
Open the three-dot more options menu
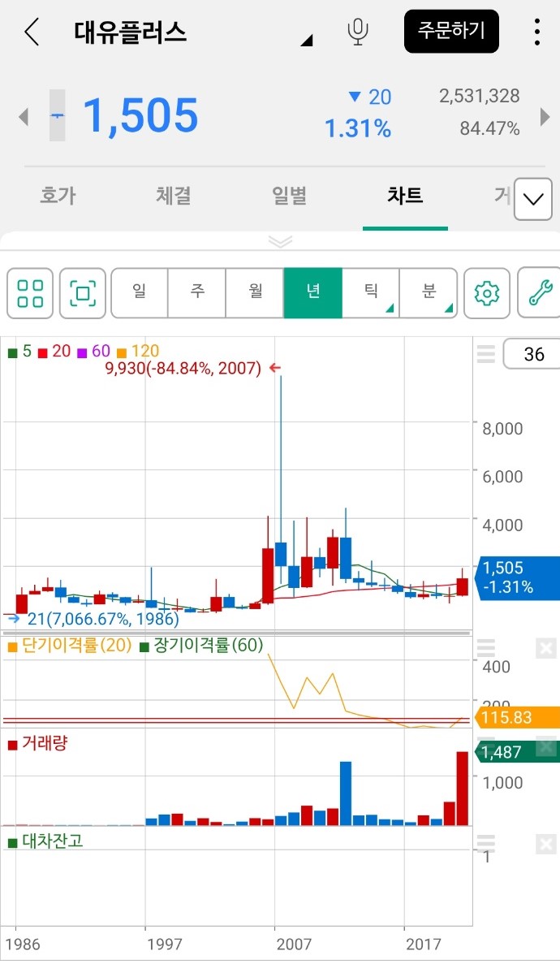536,32
